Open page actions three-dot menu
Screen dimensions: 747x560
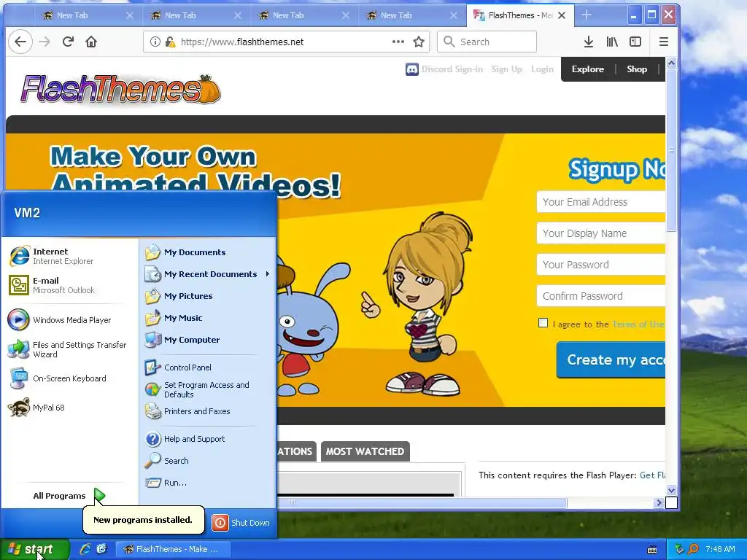click(398, 42)
